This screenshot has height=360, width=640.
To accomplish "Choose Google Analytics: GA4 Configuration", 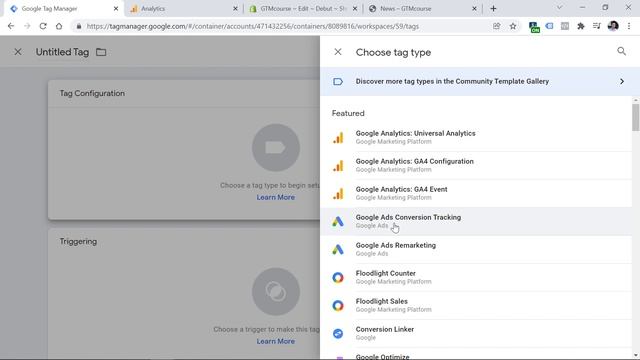I will pyautogui.click(x=476, y=165).
